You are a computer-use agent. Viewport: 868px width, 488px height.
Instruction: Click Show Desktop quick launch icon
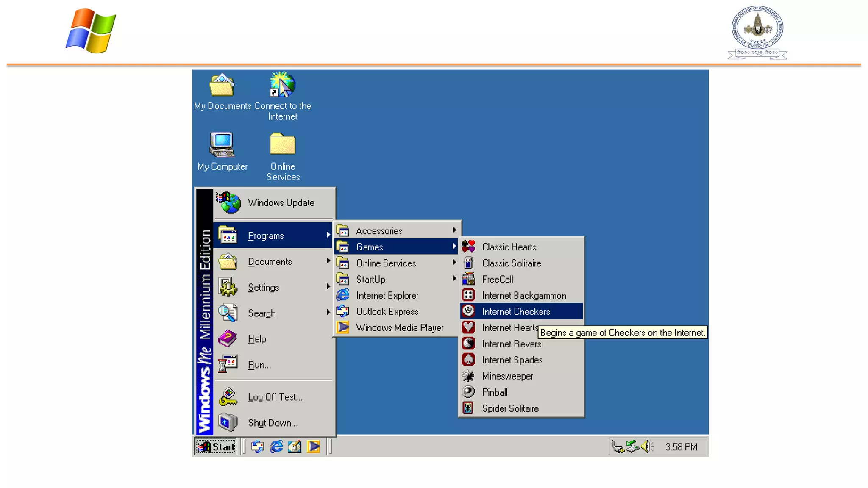coord(295,446)
